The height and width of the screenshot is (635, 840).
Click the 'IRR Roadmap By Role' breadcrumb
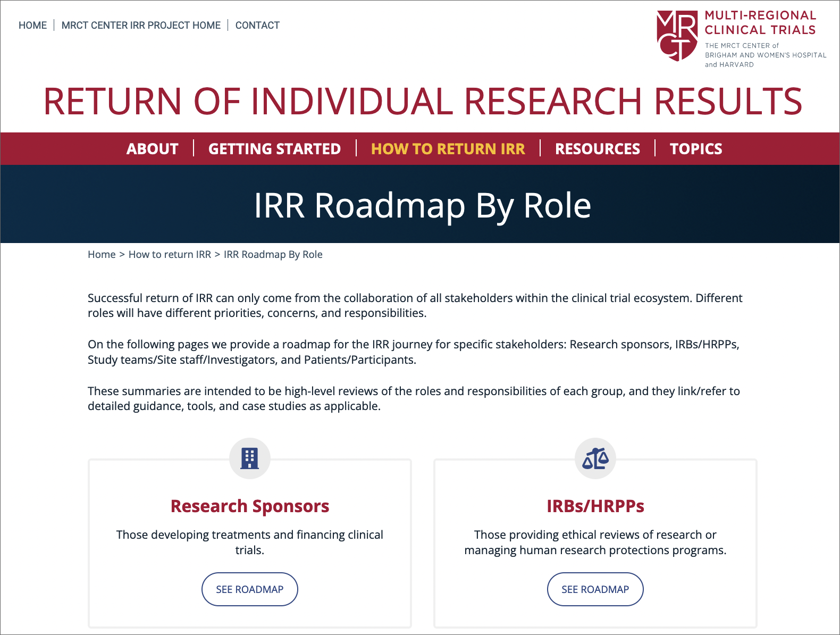point(273,254)
